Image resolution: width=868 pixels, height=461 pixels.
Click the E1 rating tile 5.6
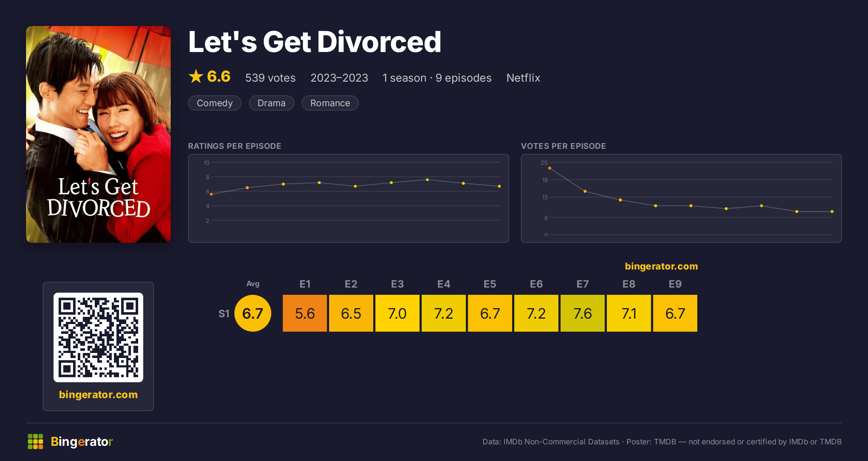305,313
